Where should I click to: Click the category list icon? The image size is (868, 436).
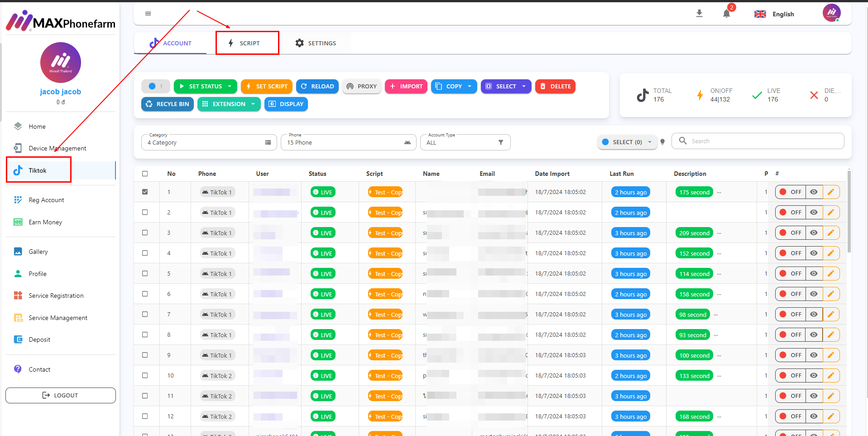268,142
